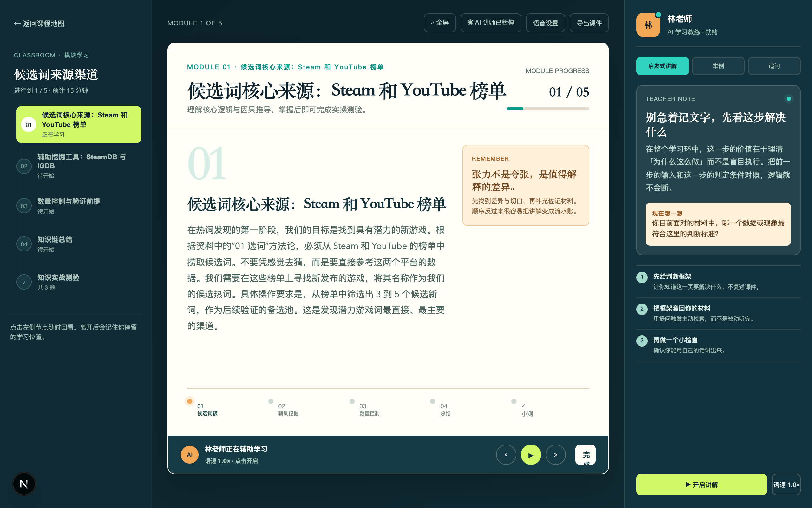Screen dimensions: 812x508
Task: Select step 2 把框架套回你的材料
Action: pyautogui.click(x=718, y=313)
